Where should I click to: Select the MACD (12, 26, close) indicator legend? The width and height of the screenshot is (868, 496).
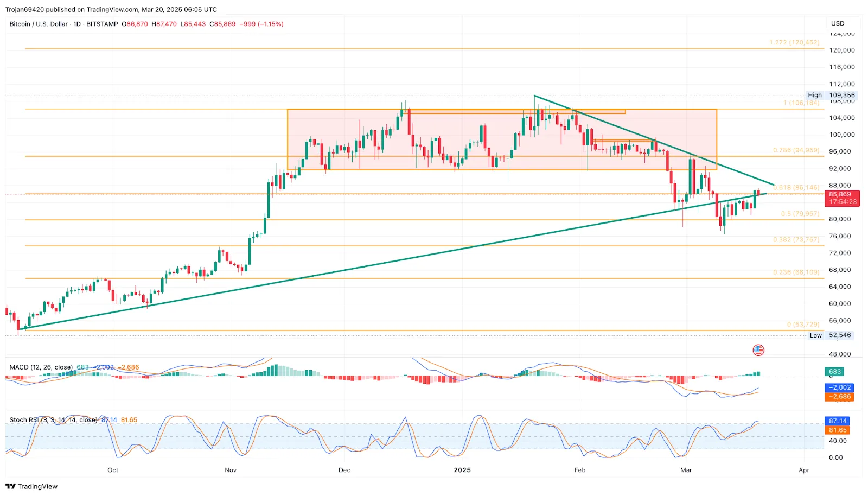tap(41, 367)
